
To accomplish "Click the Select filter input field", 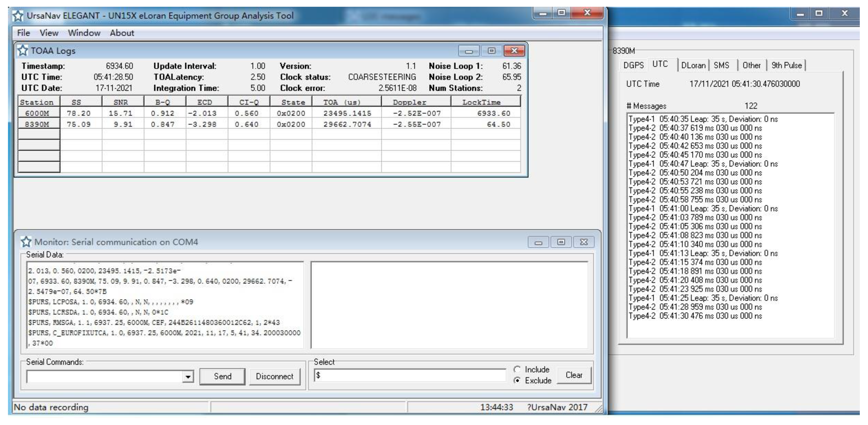I will [409, 375].
